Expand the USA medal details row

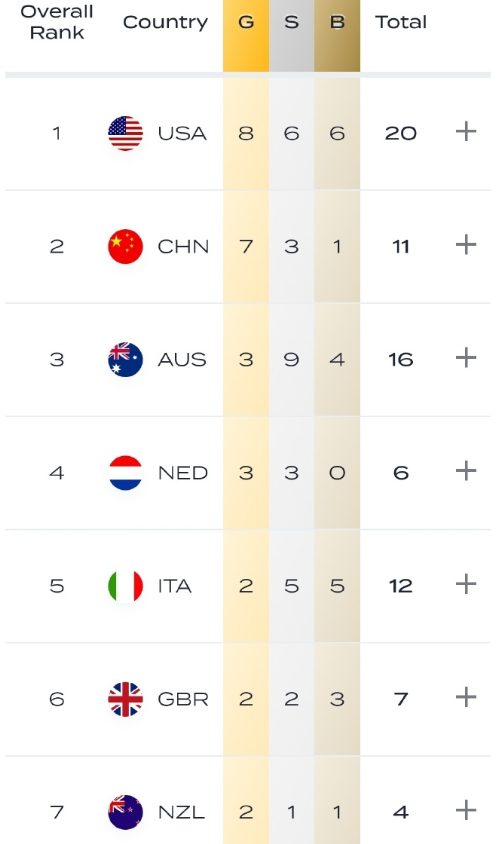[x=466, y=131]
